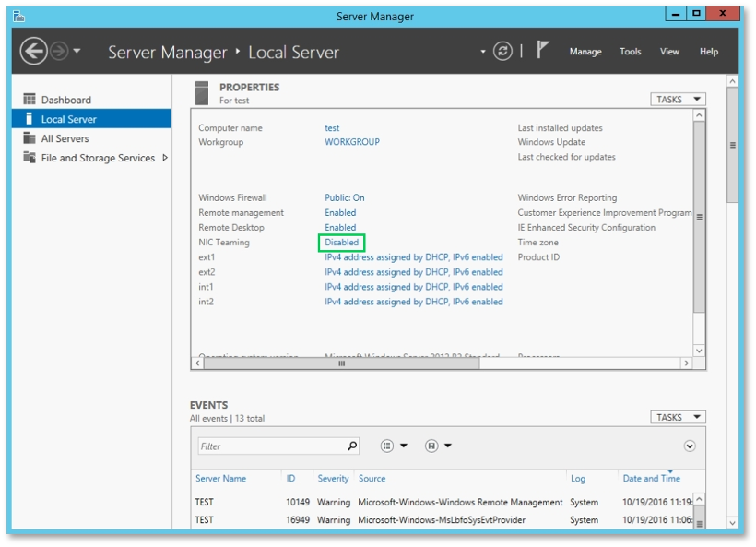Sort events by Log column
Image resolution: width=756 pixels, height=547 pixels.
(x=578, y=479)
